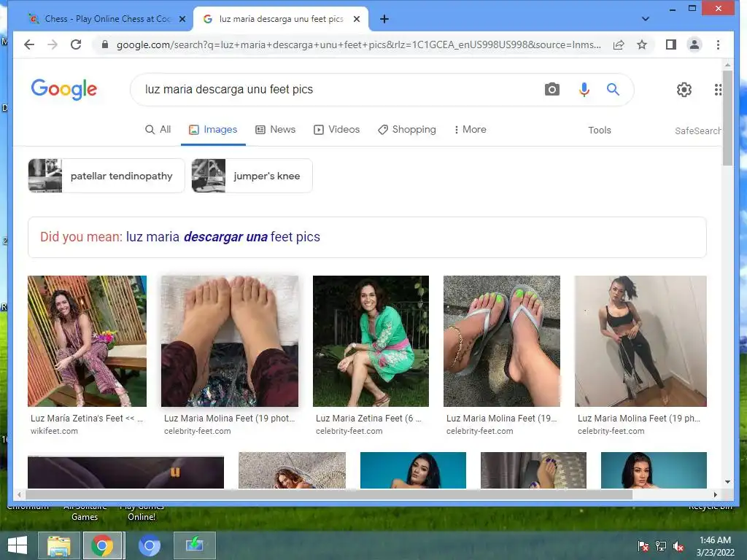This screenshot has height=560, width=747.
Task: Expand the More search options menu
Action: [471, 130]
